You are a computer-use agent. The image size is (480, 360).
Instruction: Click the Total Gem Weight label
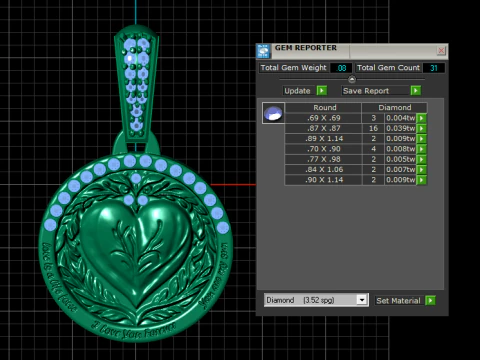coord(293,68)
